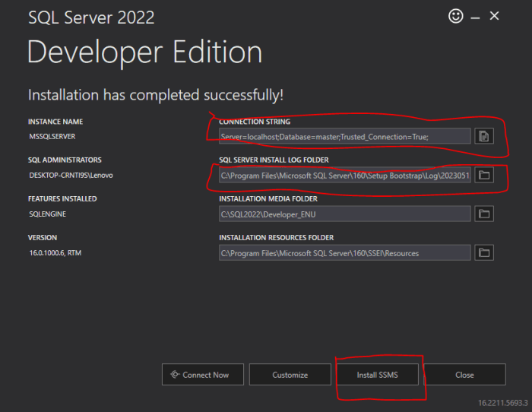Click the Install SSMS button

pyautogui.click(x=377, y=375)
